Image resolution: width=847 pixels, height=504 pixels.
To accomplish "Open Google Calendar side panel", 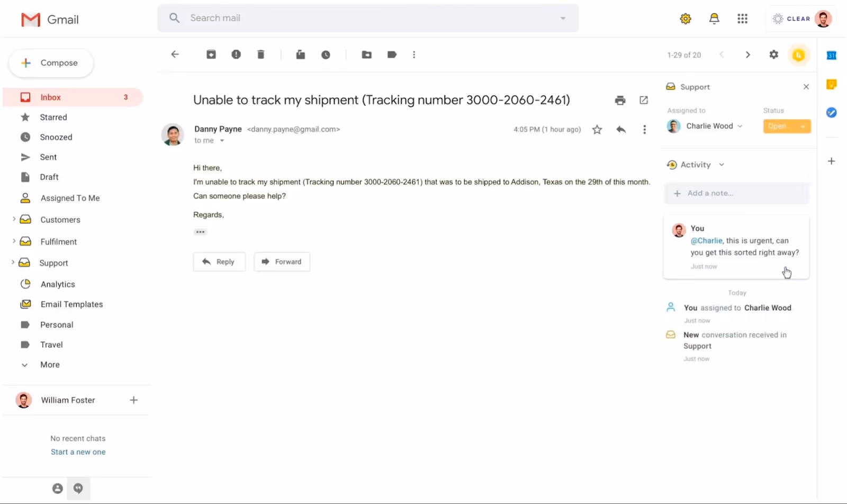I will 832,55.
